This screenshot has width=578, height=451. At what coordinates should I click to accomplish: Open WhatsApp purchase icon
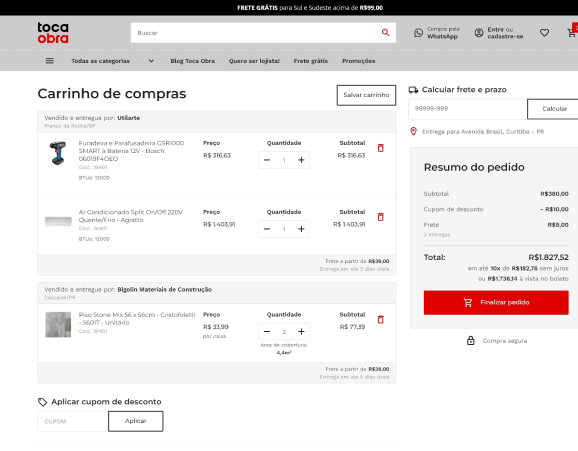tap(418, 33)
